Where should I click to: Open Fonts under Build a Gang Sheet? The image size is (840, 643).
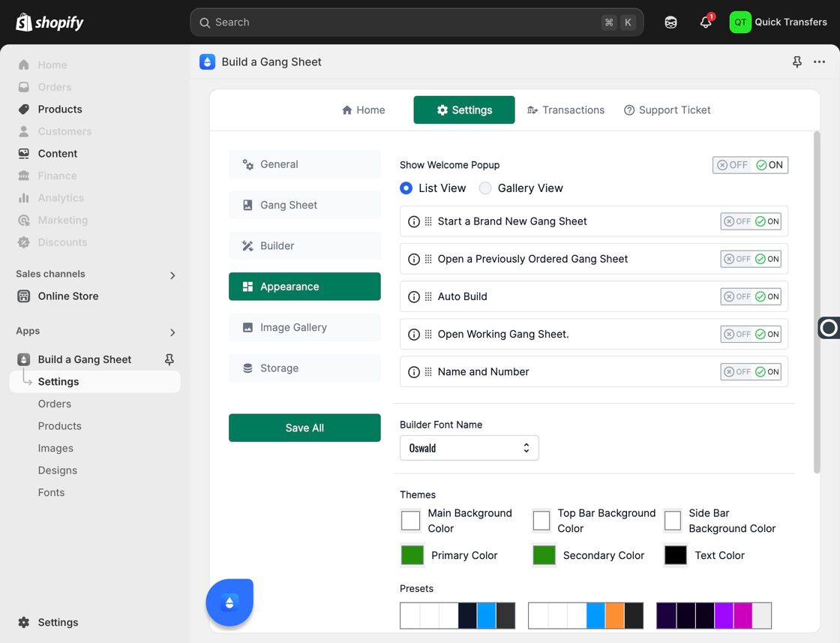pos(51,492)
